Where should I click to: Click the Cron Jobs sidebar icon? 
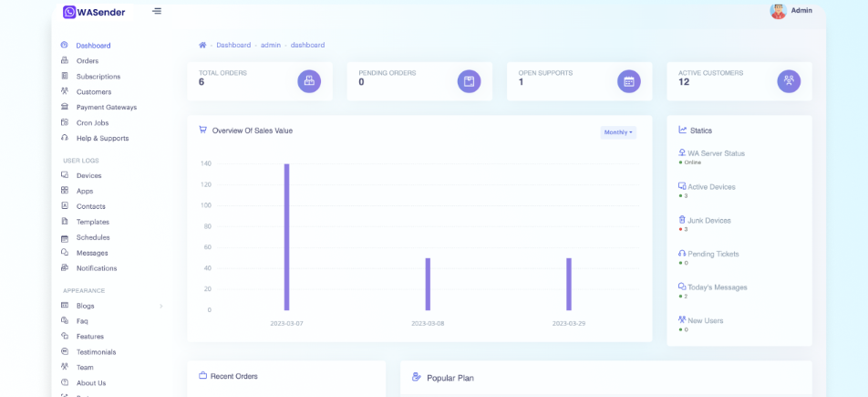65,122
